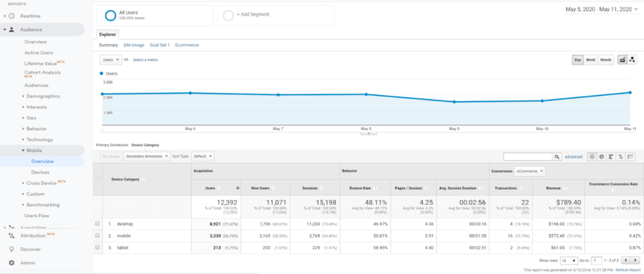644x274 pixels.
Task: Select the pie chart percentage view icon
Action: 601,156
